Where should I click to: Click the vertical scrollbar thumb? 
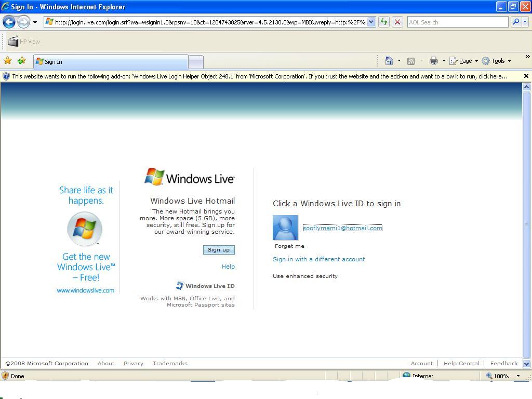point(527,225)
